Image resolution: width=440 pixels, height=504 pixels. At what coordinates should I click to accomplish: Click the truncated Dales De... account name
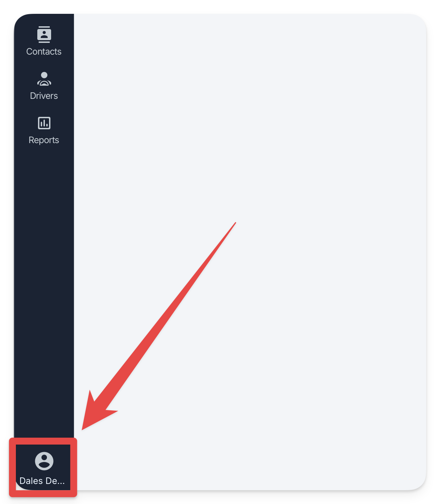coord(42,481)
